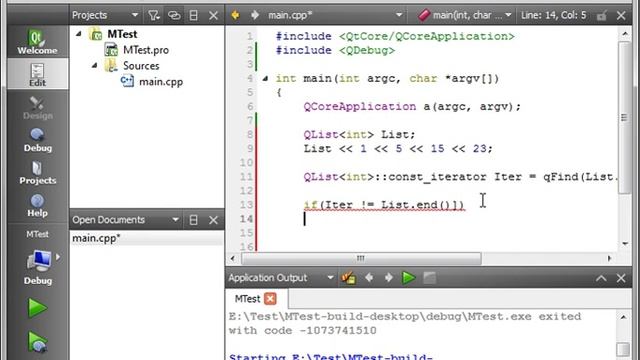
Task: Open the Open Documents view dropdown
Action: click(x=125, y=220)
